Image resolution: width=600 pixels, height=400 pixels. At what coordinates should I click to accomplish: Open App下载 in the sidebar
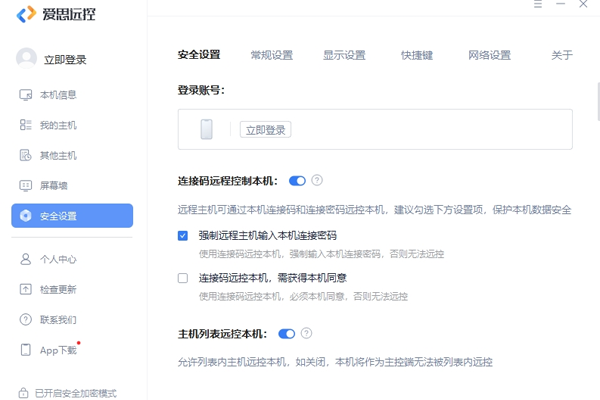tap(57, 349)
